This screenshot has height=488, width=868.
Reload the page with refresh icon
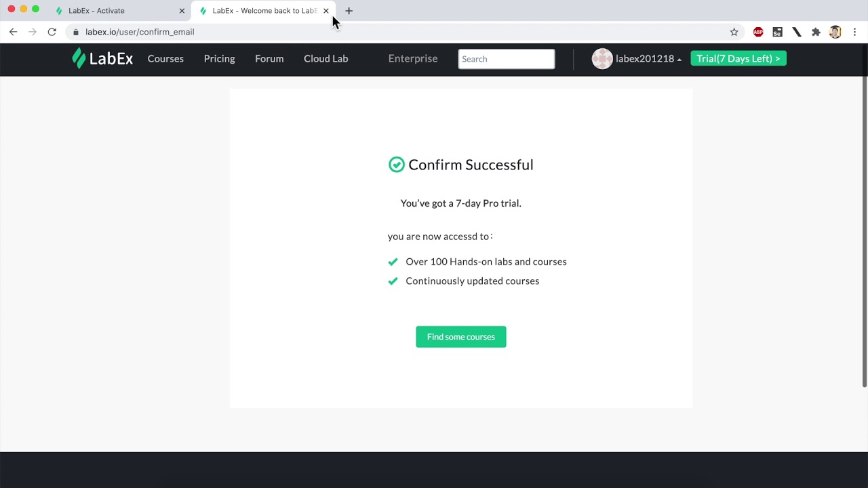tap(52, 32)
